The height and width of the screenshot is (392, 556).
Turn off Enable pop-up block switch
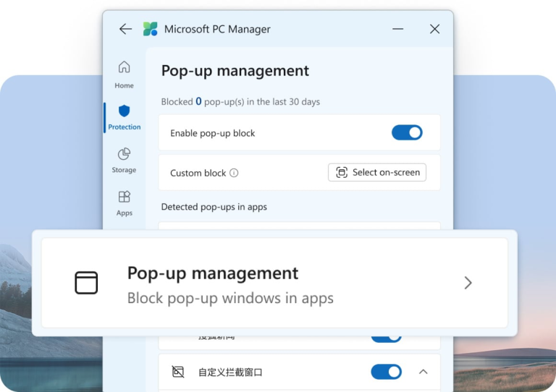click(x=407, y=132)
